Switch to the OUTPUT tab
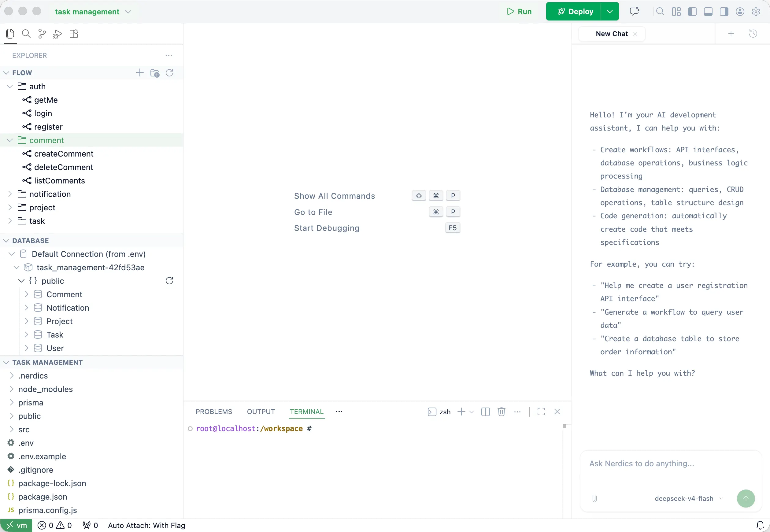The image size is (770, 532). tap(261, 412)
